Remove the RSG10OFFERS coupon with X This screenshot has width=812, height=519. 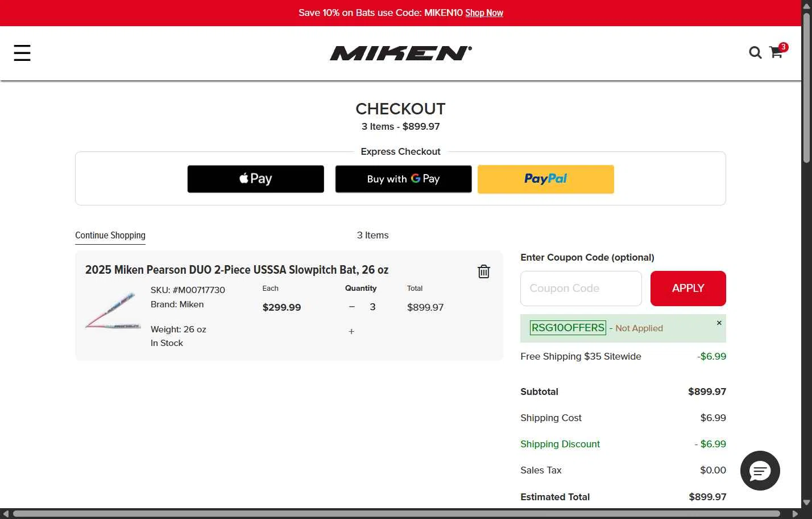[x=719, y=323]
